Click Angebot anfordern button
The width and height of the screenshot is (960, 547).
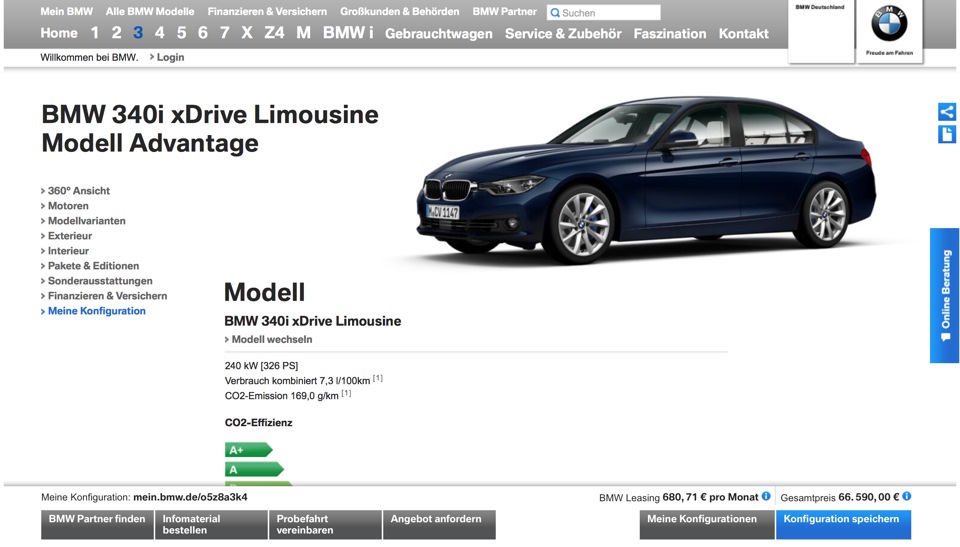439,524
